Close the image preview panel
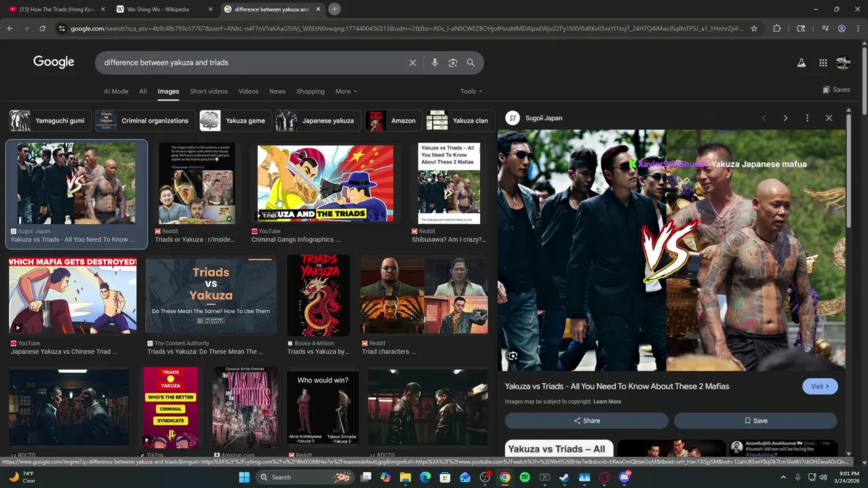868x488 pixels. click(829, 118)
